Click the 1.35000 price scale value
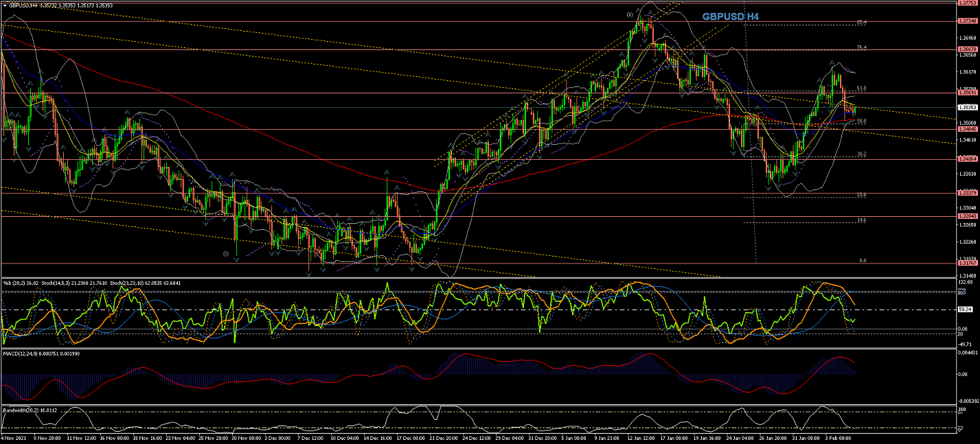Viewport: 980px width, 444px height. (966, 123)
